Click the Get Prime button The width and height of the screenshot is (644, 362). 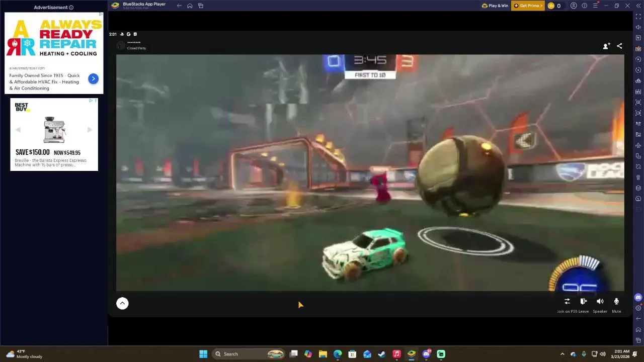(528, 6)
